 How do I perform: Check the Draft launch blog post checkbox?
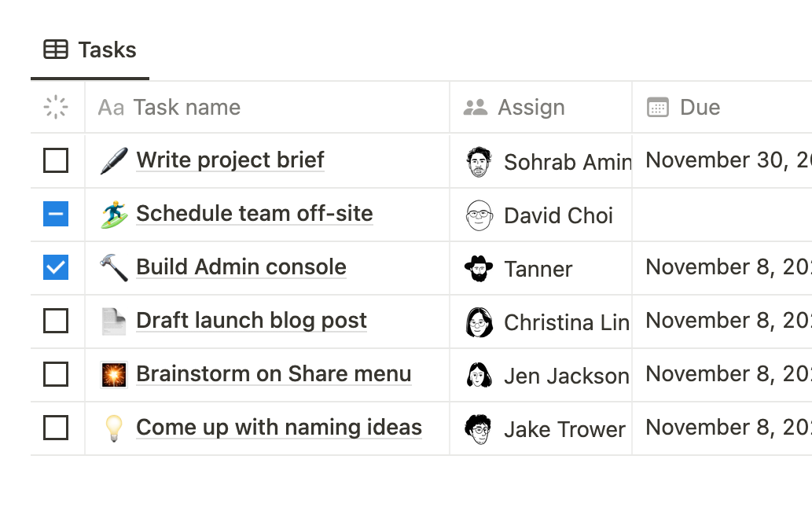pos(56,321)
